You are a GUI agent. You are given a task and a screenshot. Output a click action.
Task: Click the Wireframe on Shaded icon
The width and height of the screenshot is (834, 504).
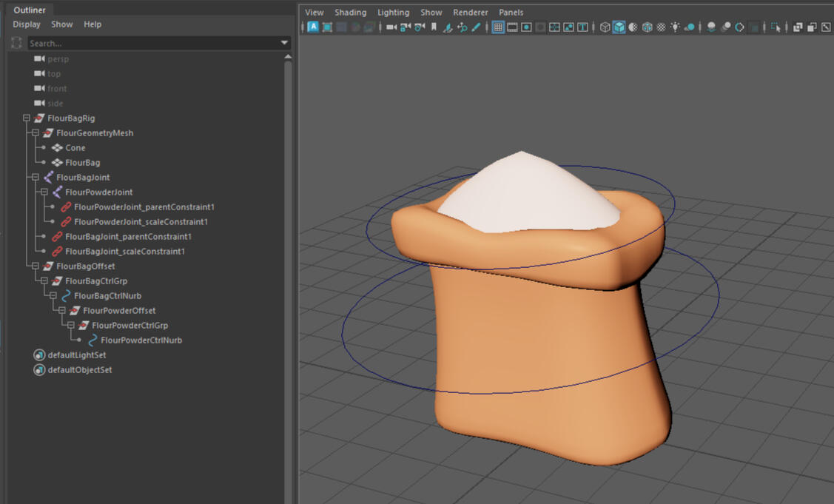click(648, 27)
